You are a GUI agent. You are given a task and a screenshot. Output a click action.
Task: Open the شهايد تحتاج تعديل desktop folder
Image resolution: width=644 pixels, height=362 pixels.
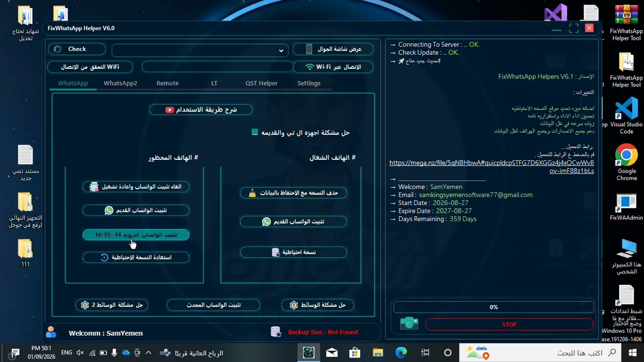[25, 24]
